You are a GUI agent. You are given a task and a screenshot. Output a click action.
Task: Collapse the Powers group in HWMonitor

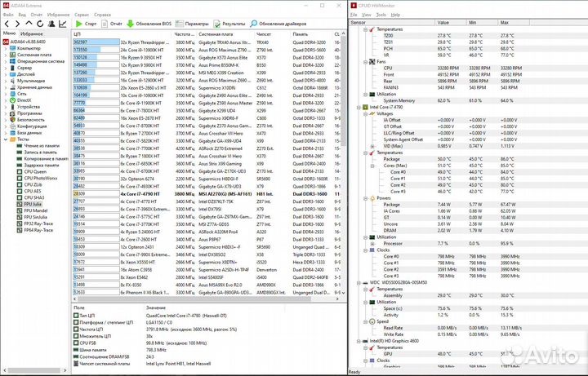[365, 198]
